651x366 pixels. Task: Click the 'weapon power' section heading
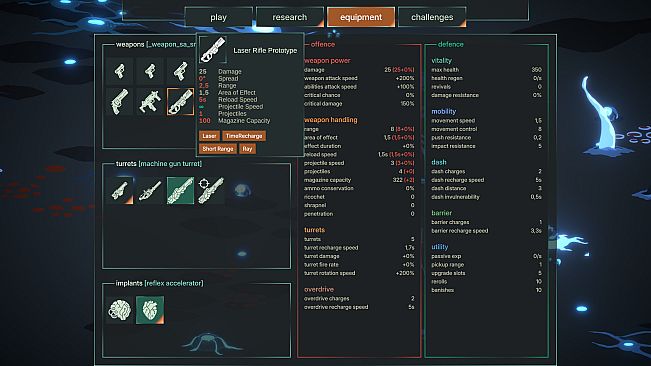[x=327, y=61]
